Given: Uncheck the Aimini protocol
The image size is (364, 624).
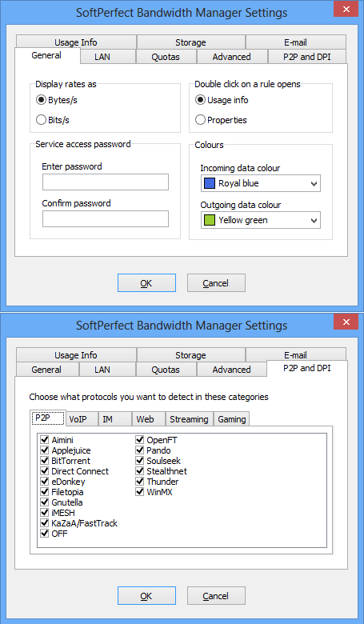Looking at the screenshot, I should pos(45,440).
